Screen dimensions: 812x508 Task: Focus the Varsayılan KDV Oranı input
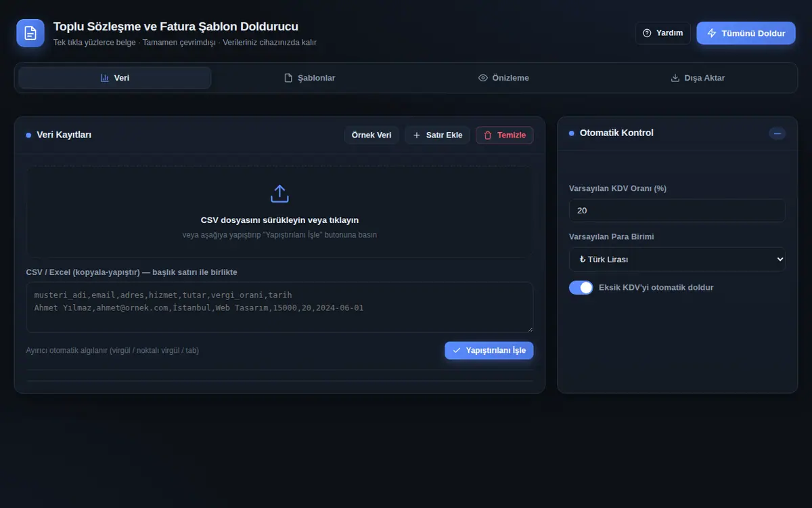click(677, 211)
